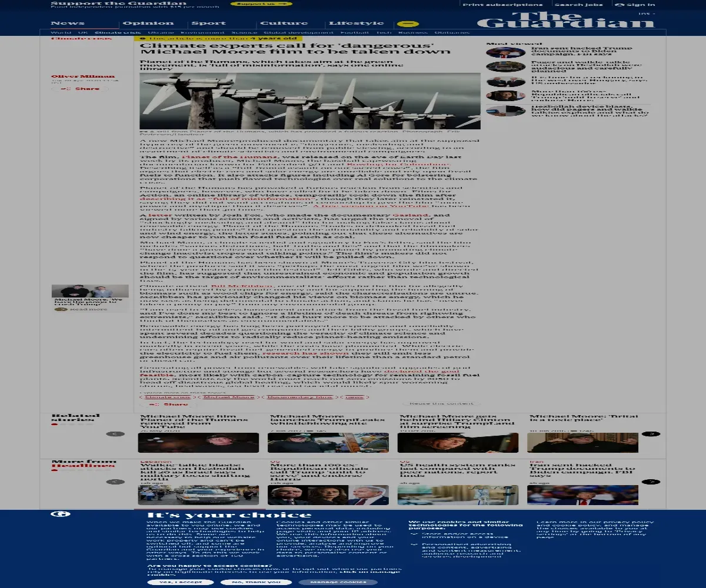Viewport: 706px width, 588px height.
Task: Click the Documentary films topic tag
Action: (299, 397)
